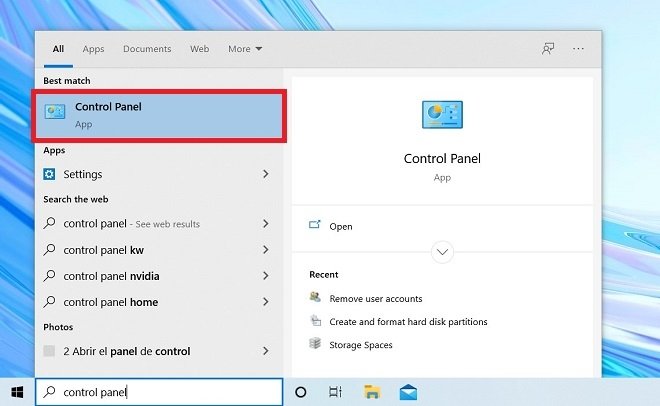Expand the Settings result arrow
This screenshot has width=660, height=406.
coord(266,174)
